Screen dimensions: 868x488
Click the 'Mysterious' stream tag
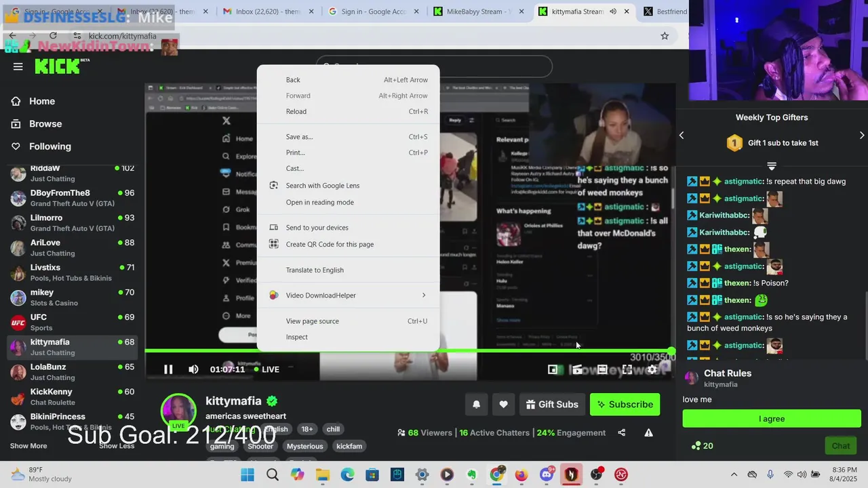pos(304,446)
